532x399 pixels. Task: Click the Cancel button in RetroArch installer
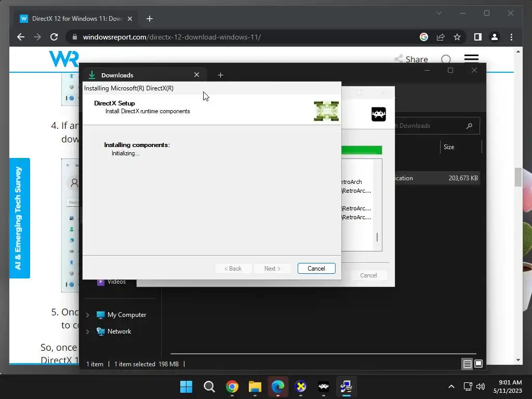[368, 275]
